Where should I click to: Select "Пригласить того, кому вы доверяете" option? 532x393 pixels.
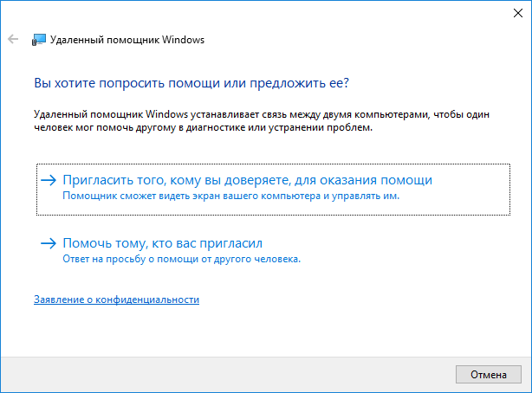pos(247,180)
